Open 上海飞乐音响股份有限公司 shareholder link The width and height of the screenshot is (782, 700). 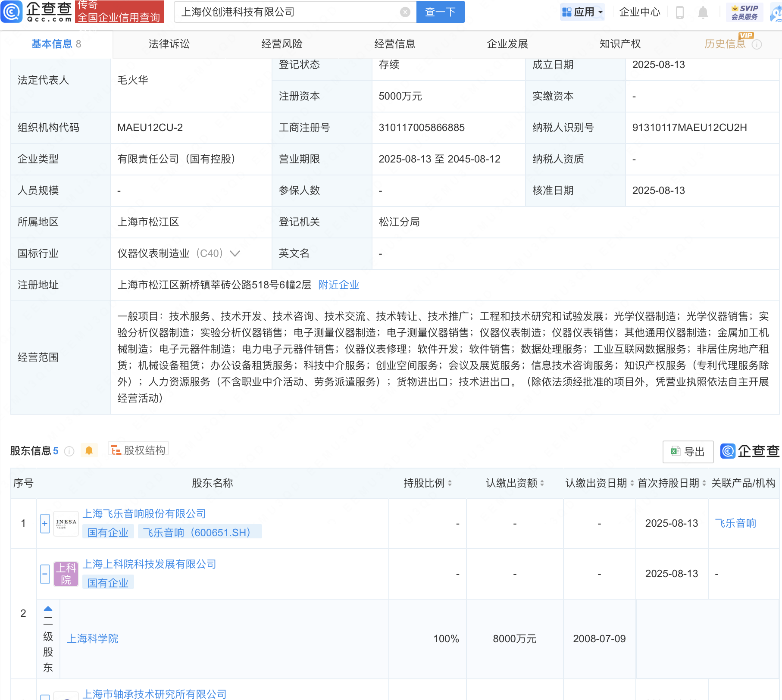coord(144,514)
